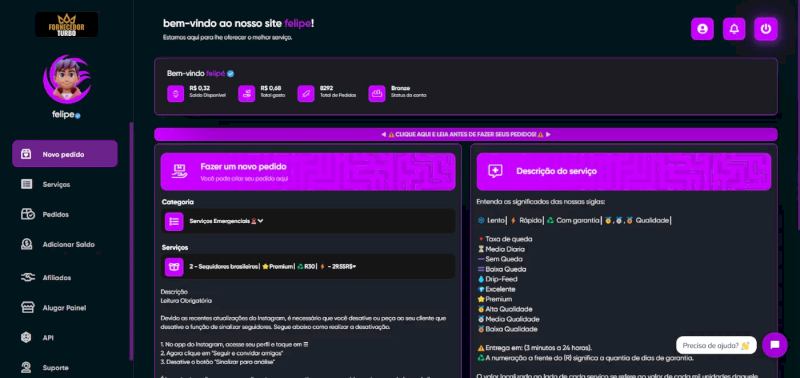The height and width of the screenshot is (378, 800).
Task: Click the Novo pedido box icon
Action: pyautogui.click(x=26, y=154)
